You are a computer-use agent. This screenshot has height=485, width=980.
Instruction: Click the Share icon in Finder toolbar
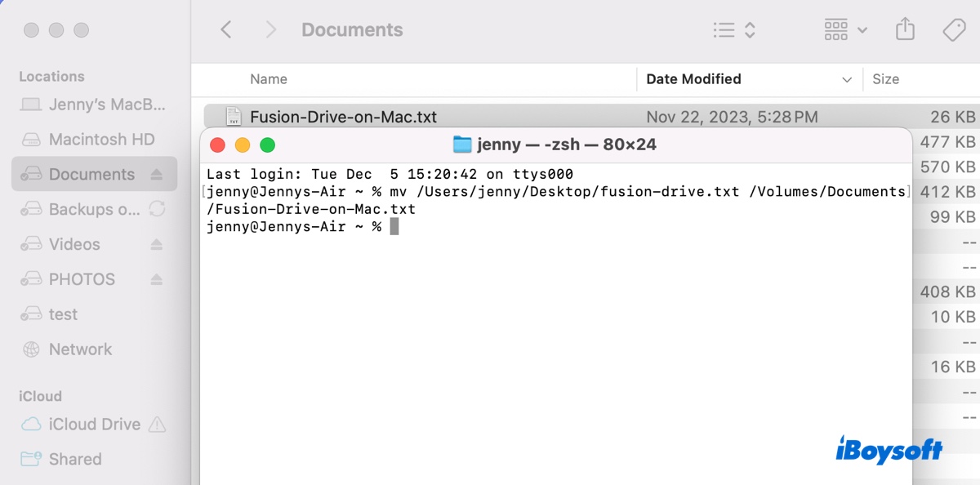click(x=904, y=30)
